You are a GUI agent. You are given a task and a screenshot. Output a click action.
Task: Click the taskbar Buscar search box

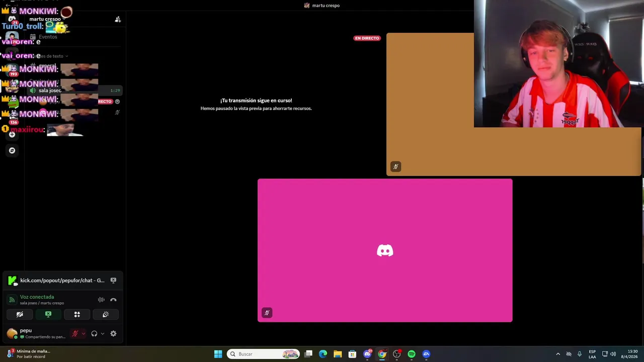click(263, 354)
